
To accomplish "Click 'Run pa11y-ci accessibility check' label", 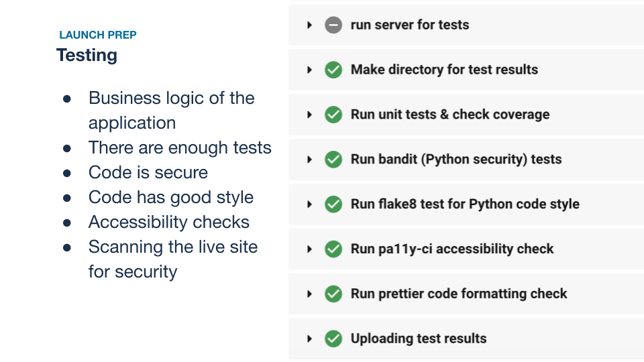I will click(452, 249).
